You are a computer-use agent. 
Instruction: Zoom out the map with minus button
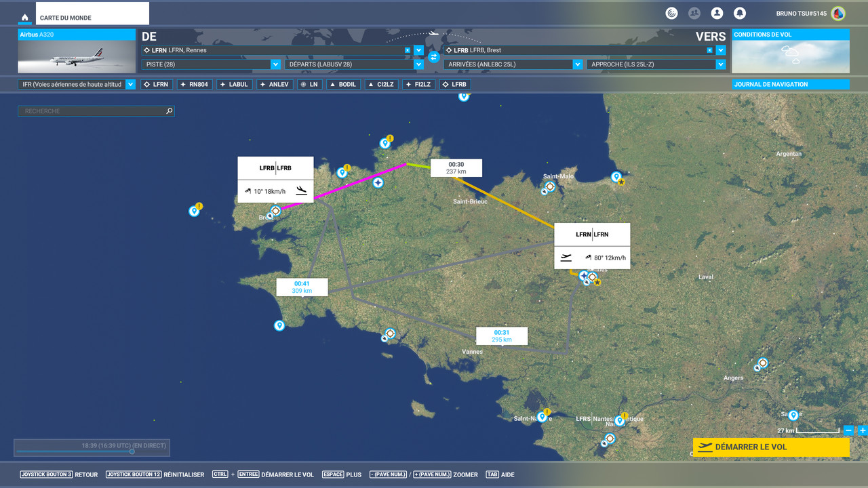click(x=848, y=430)
